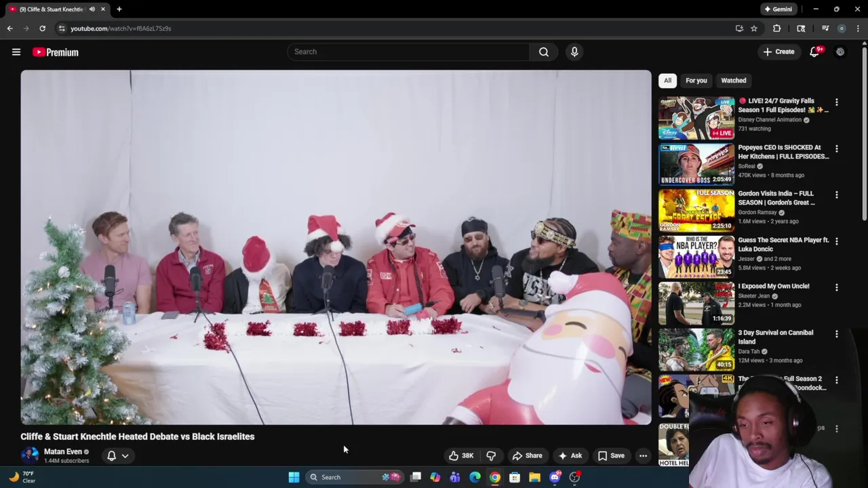The width and height of the screenshot is (868, 488).
Task: Expand notification options chevron beside bell
Action: click(125, 455)
